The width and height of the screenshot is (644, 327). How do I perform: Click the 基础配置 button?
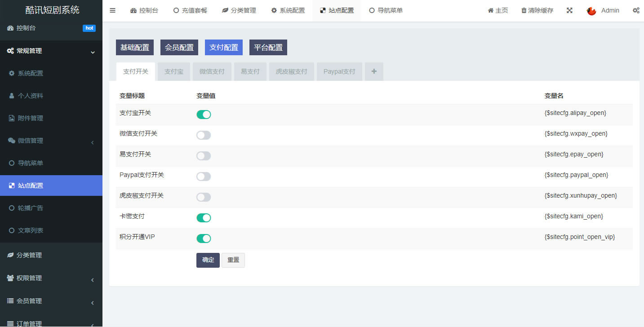click(135, 48)
